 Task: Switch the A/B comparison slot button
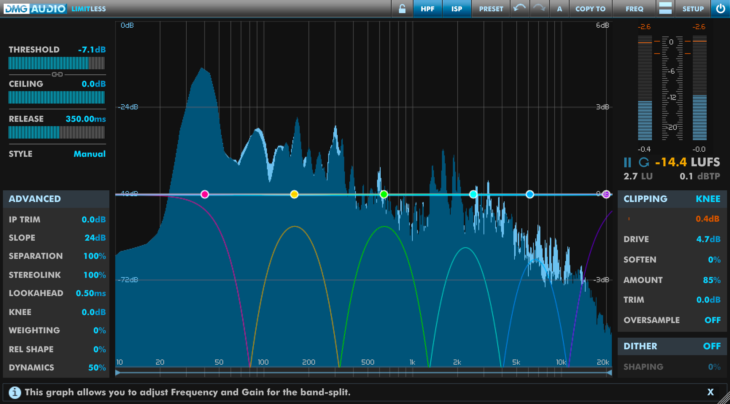[559, 8]
